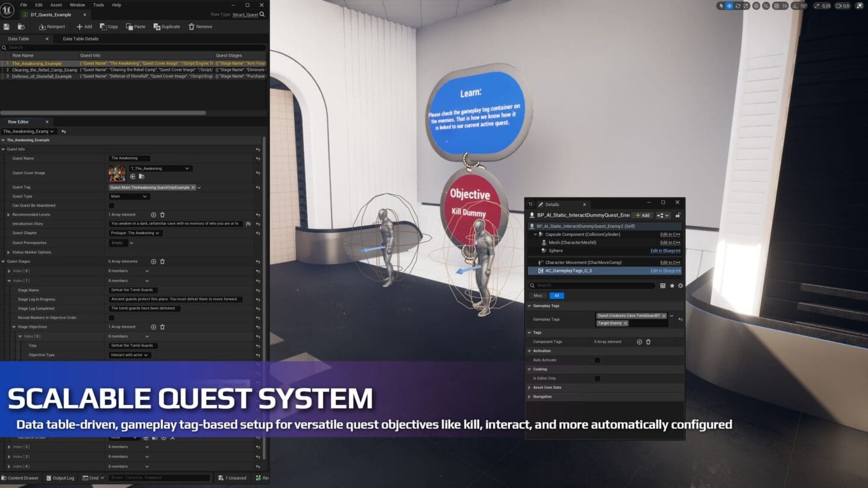Click the Quest Cover Image thumbnail

pos(117,173)
